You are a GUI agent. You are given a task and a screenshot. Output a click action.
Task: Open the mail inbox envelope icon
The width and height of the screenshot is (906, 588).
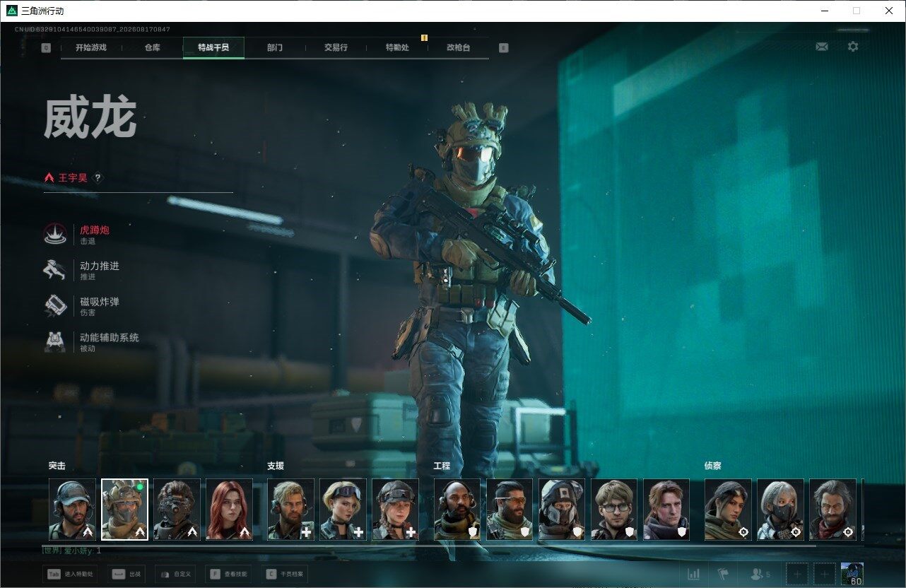coord(821,47)
